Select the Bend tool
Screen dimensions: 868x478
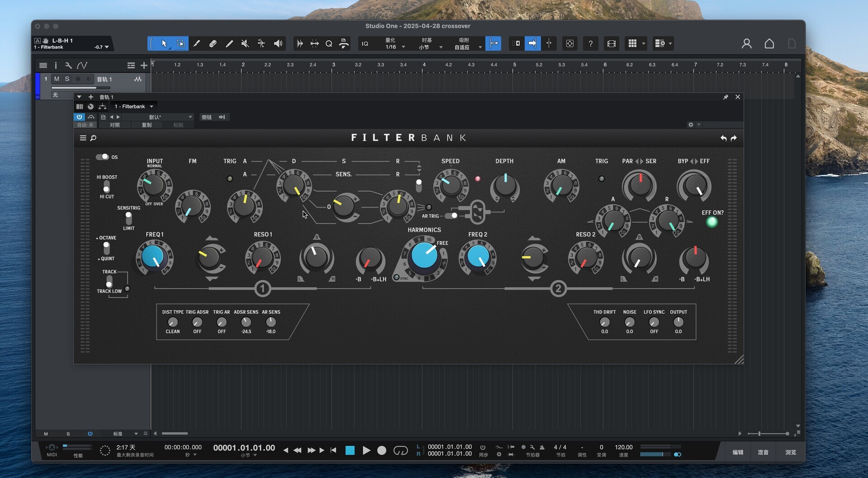coord(261,43)
